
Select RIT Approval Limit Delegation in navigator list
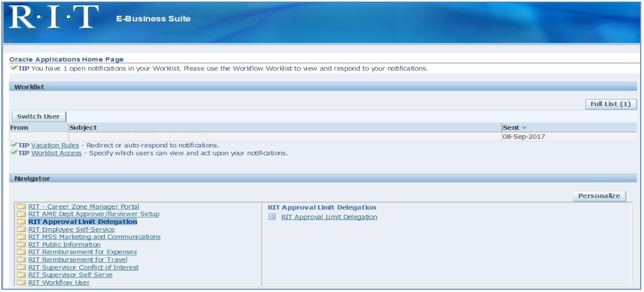click(x=83, y=221)
